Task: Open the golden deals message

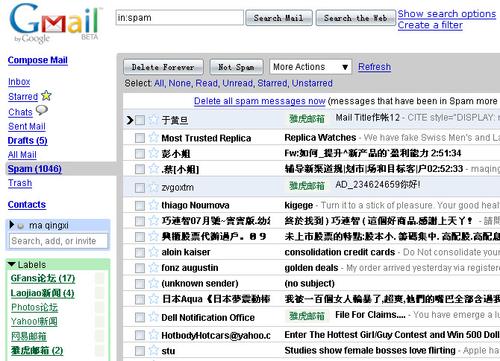Action: point(311,268)
